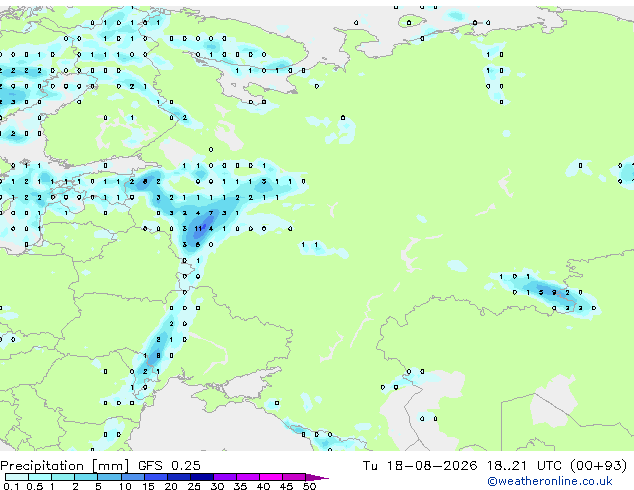Click the '11' precipitation value on the map
The width and height of the screenshot is (634, 490).
pos(198,229)
